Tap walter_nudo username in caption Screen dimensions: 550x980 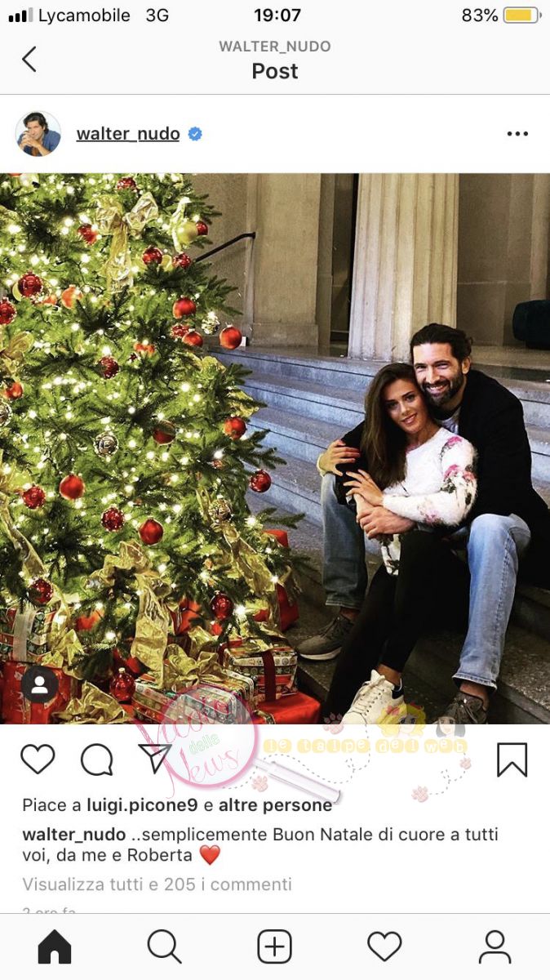point(74,835)
